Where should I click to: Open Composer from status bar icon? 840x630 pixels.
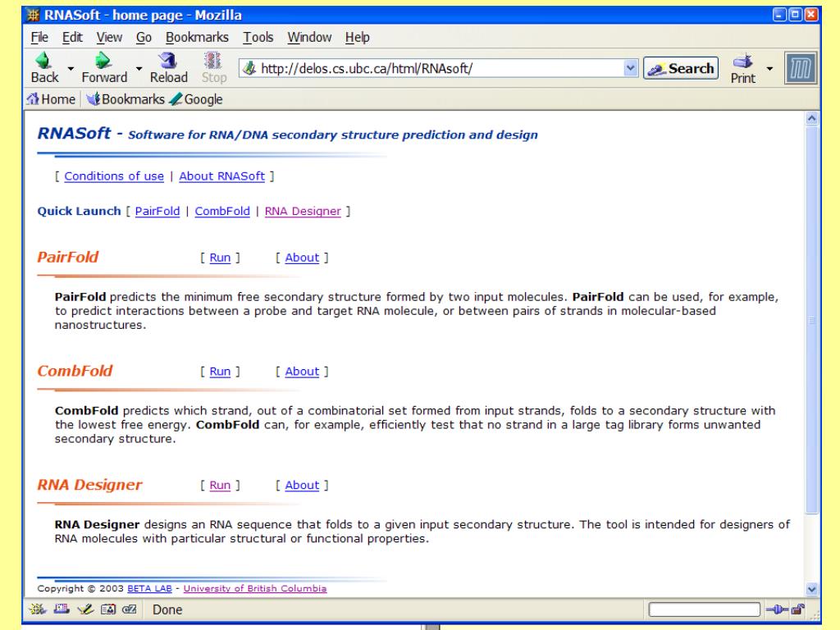(x=84, y=609)
